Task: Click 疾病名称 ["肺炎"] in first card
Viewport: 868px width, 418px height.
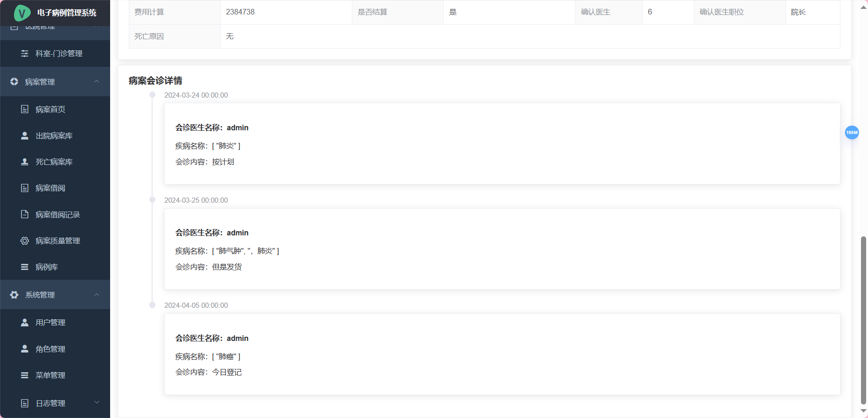Action: pos(208,146)
